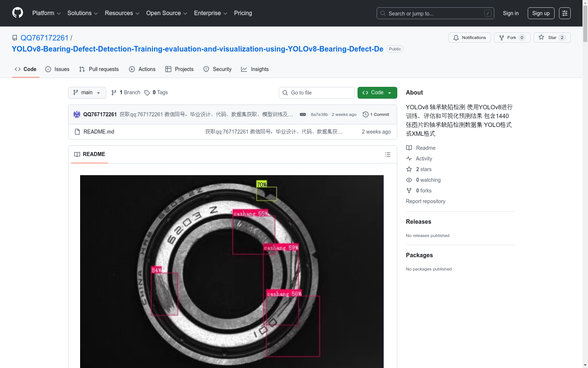Click Report repository
Screen dimensions: 588x368
point(426,201)
